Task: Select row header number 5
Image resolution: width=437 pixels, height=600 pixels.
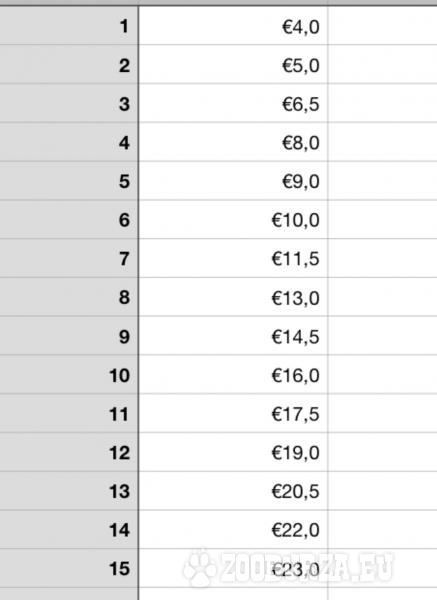Action: pyautogui.click(x=69, y=181)
